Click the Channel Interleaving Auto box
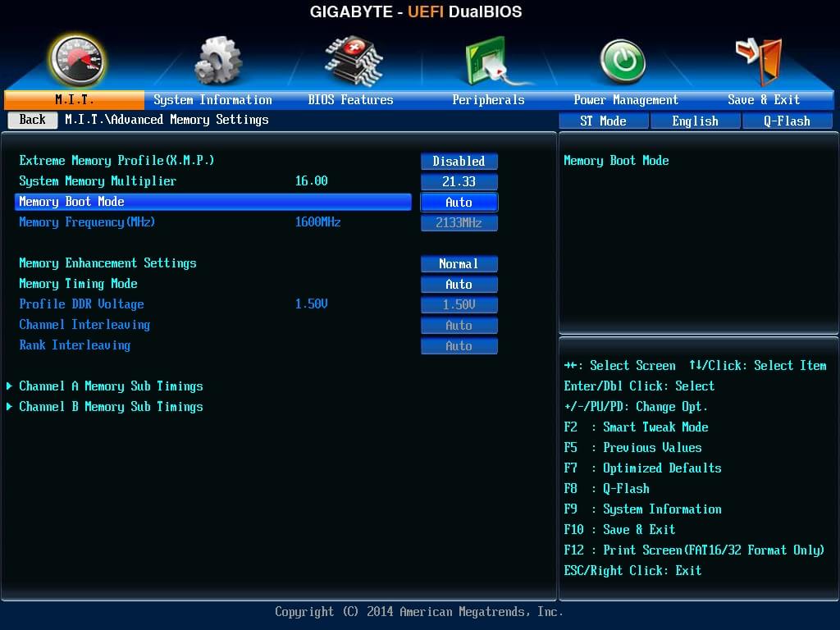This screenshot has height=630, width=840. (459, 325)
